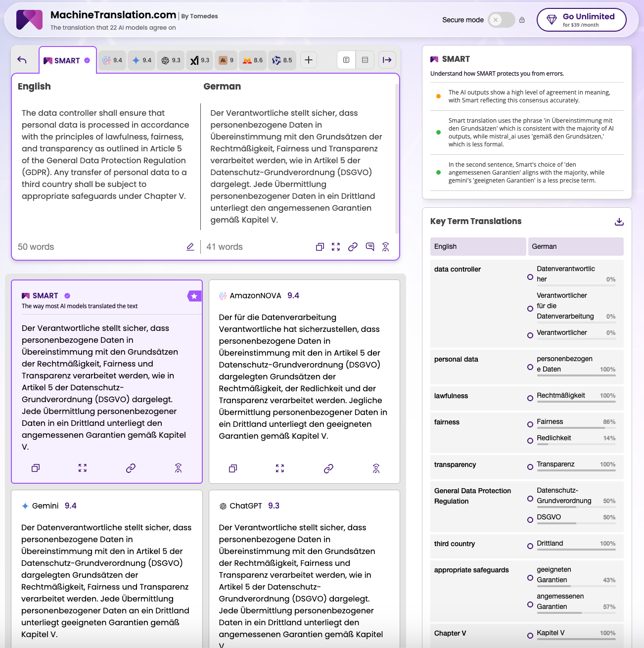Screen dimensions: 644x648
Task: Select the DSGVO radio option
Action: pyautogui.click(x=530, y=519)
